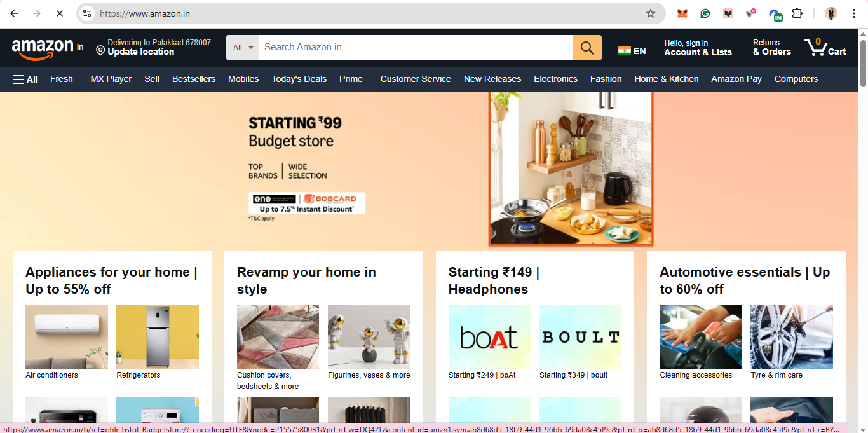
Task: Expand the search category All dropdown
Action: (x=243, y=48)
